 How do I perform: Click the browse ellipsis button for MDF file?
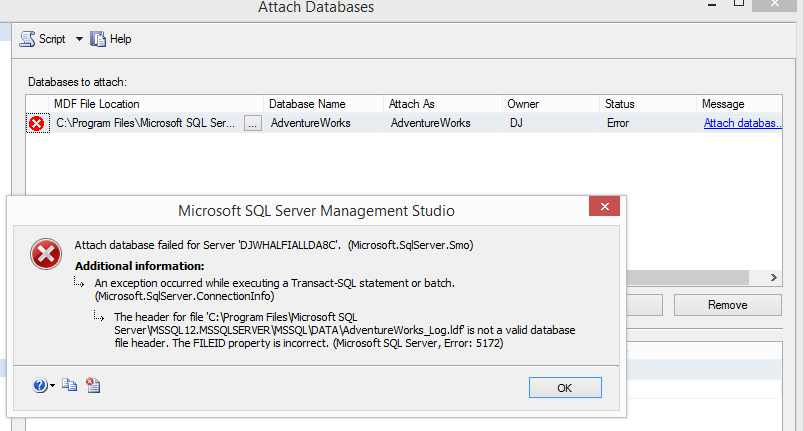click(253, 124)
